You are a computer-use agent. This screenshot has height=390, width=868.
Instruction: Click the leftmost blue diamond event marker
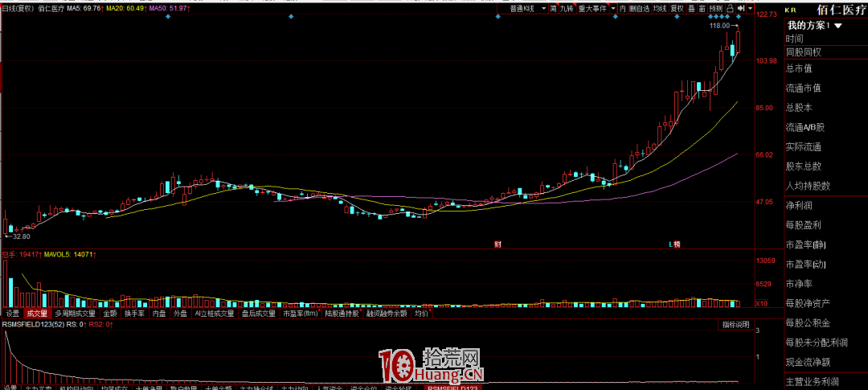(168, 17)
